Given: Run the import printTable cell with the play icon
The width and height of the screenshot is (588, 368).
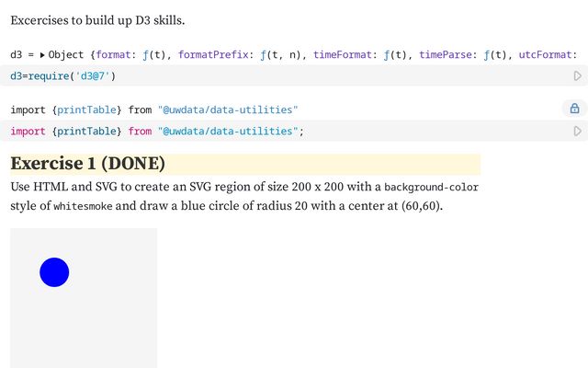Looking at the screenshot, I should coord(577,131).
